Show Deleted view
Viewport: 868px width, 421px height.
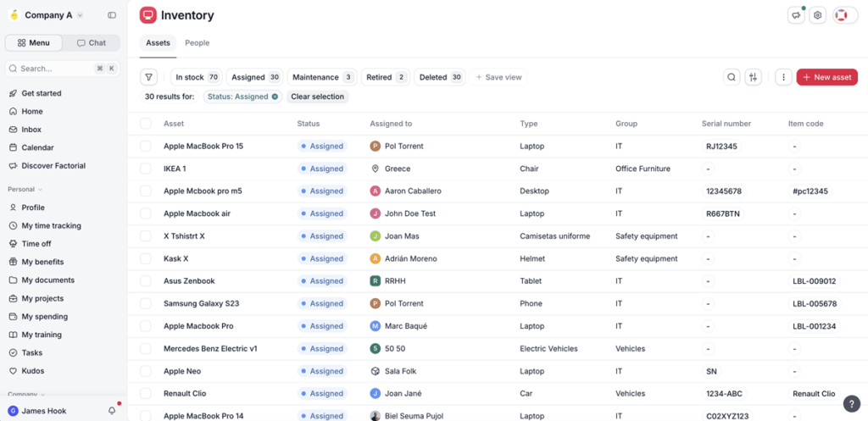[x=440, y=77]
